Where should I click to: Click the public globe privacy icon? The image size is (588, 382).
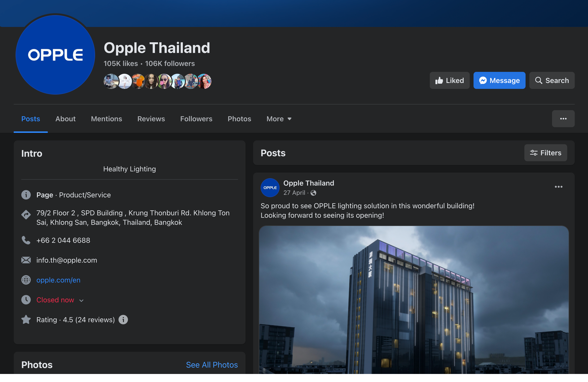click(313, 193)
